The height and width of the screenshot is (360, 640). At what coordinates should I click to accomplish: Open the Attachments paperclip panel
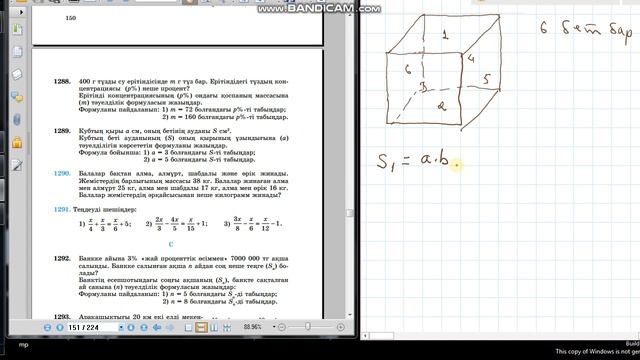pyautogui.click(x=17, y=120)
